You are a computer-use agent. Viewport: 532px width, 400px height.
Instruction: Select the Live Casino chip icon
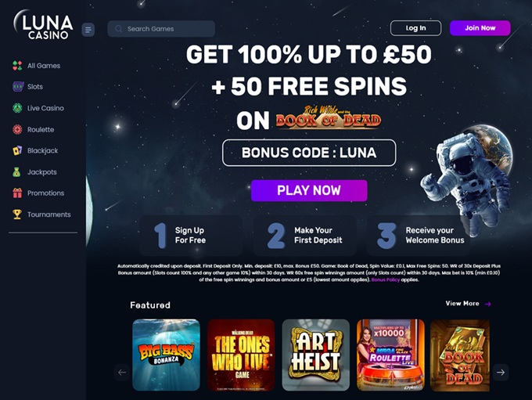[x=17, y=108]
